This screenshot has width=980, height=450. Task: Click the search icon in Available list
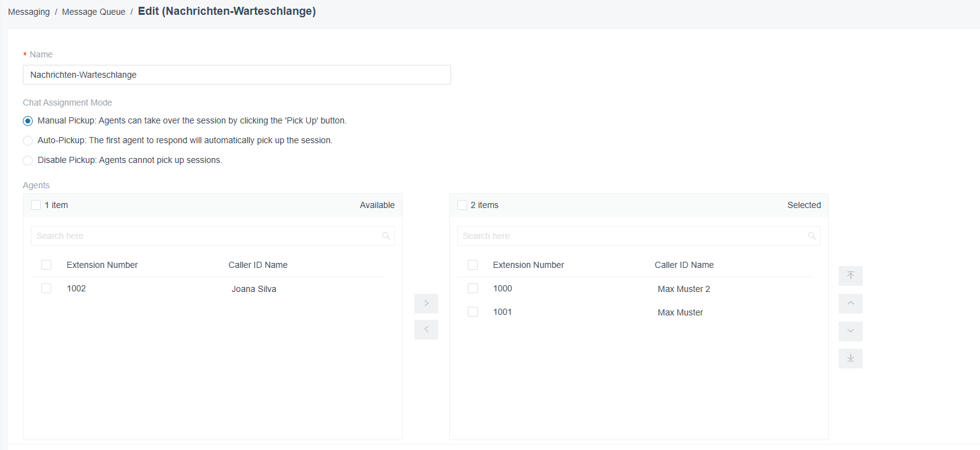tap(386, 236)
